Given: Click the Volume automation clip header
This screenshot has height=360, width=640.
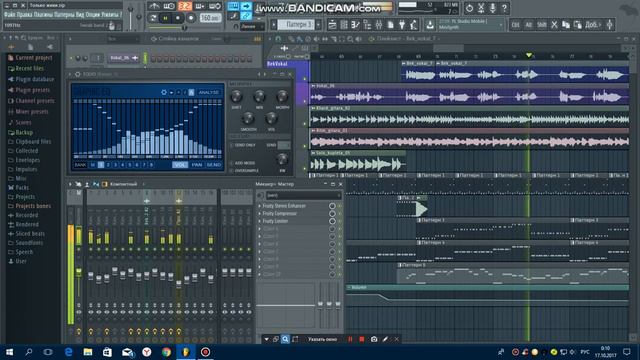Looking at the screenshot, I should [x=487, y=287].
